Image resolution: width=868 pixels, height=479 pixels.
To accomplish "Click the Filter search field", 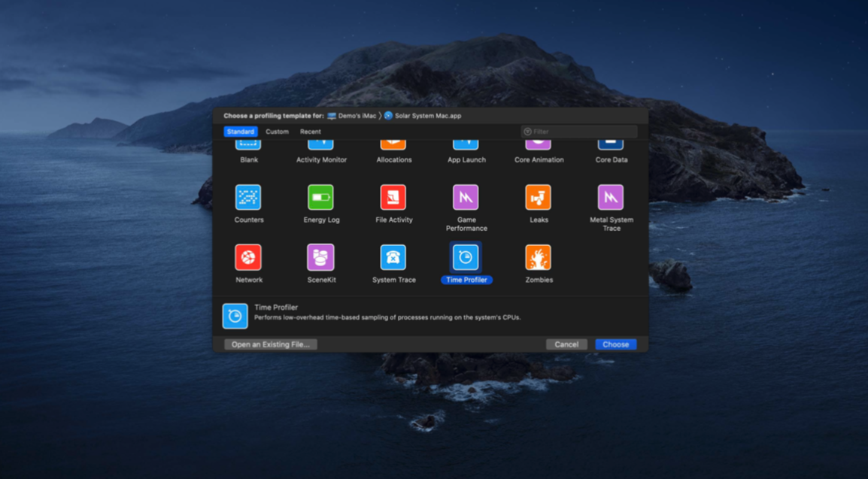I will tap(579, 132).
